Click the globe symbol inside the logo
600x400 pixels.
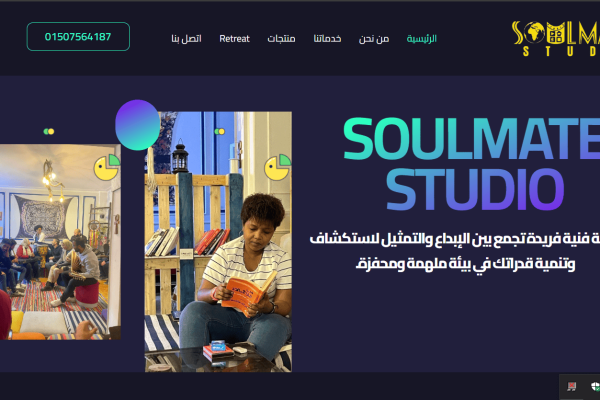click(x=534, y=33)
